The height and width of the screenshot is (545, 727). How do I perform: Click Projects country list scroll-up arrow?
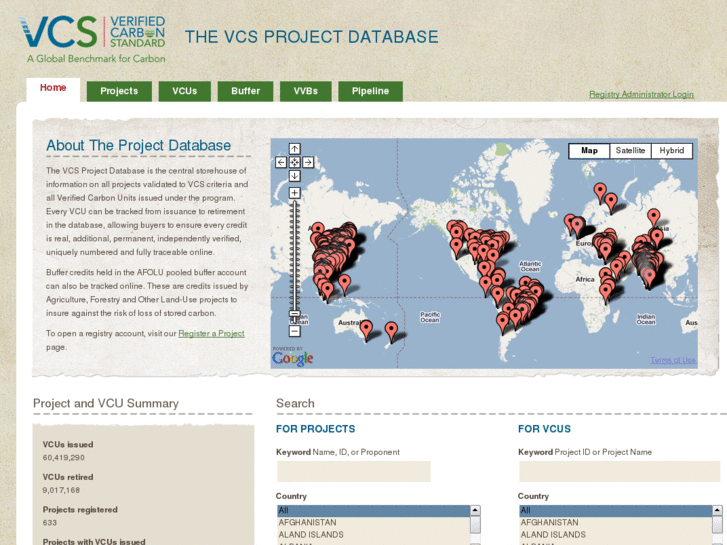(x=475, y=510)
